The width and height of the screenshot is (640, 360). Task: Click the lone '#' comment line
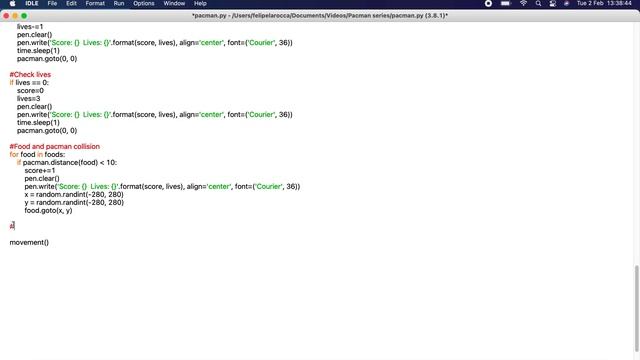12,226
